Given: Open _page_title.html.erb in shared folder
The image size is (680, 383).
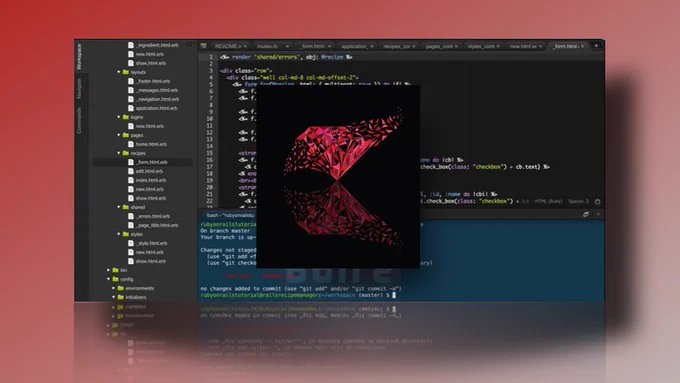Looking at the screenshot, I should coord(157,225).
